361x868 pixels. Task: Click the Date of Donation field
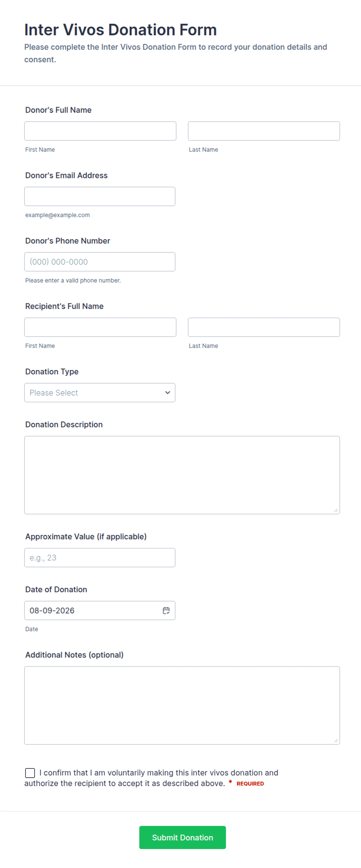100,610
